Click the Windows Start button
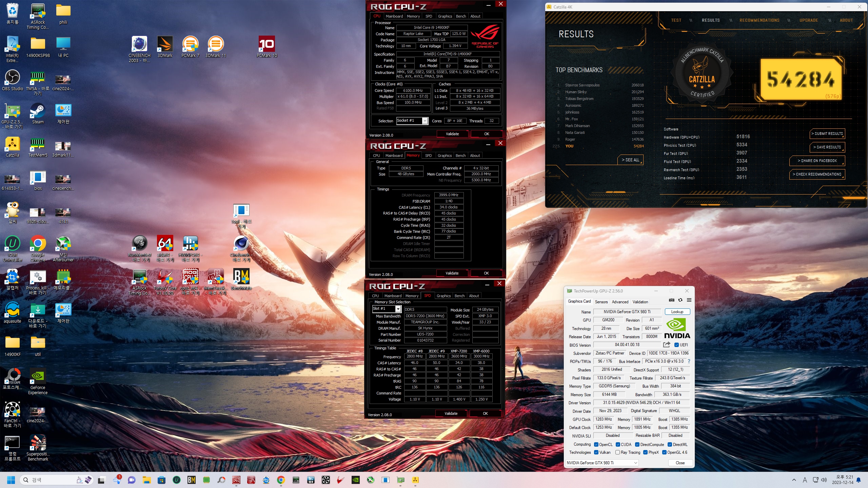868x488 pixels. click(11, 480)
